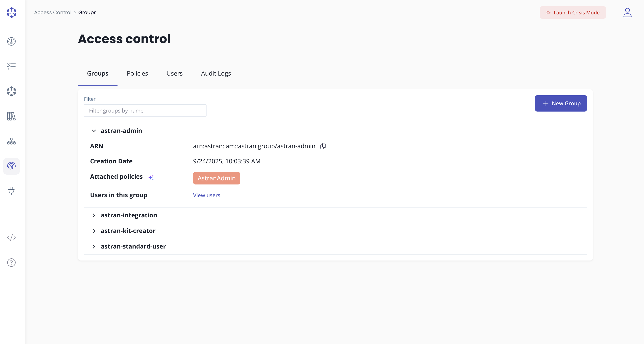644x344 pixels.
Task: Open the plug integrations icon in sidebar
Action: (11, 191)
